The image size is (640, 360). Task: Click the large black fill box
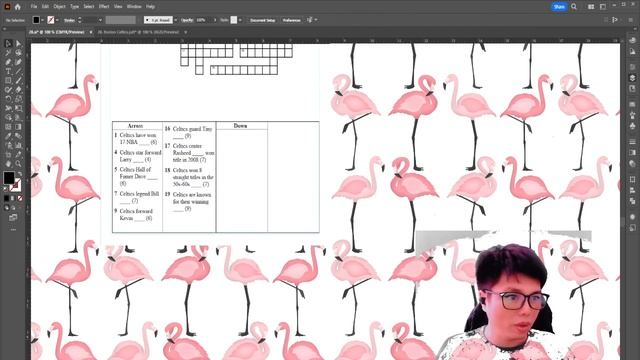click(x=9, y=178)
